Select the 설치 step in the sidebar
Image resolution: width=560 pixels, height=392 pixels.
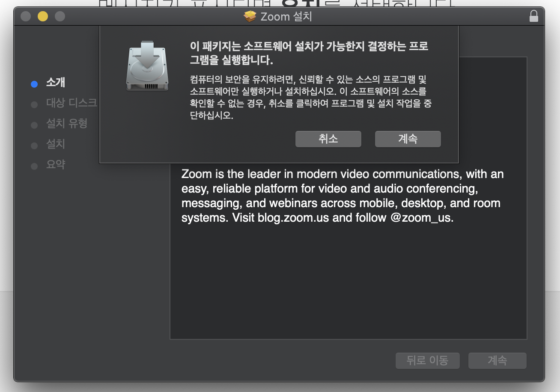click(56, 144)
